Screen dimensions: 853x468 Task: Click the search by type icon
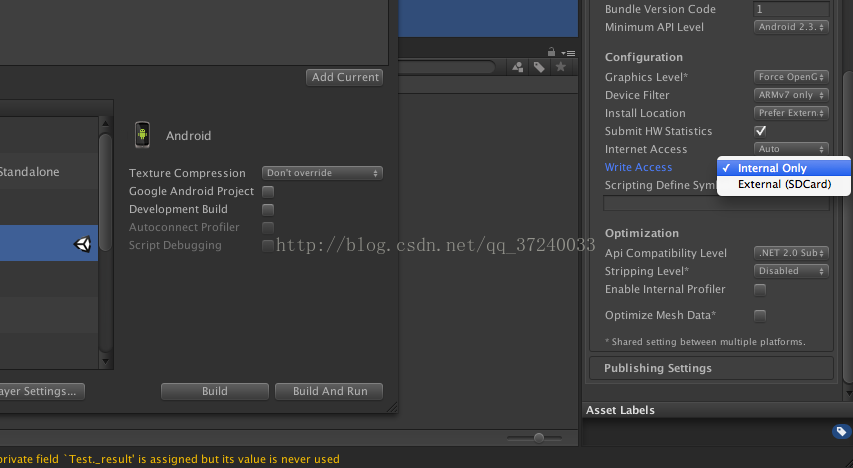(x=518, y=67)
